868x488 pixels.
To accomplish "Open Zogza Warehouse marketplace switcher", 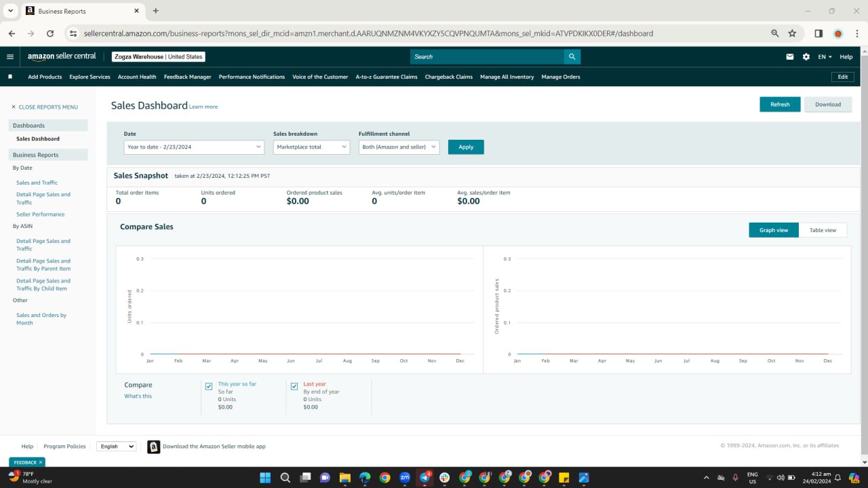I will coord(159,57).
